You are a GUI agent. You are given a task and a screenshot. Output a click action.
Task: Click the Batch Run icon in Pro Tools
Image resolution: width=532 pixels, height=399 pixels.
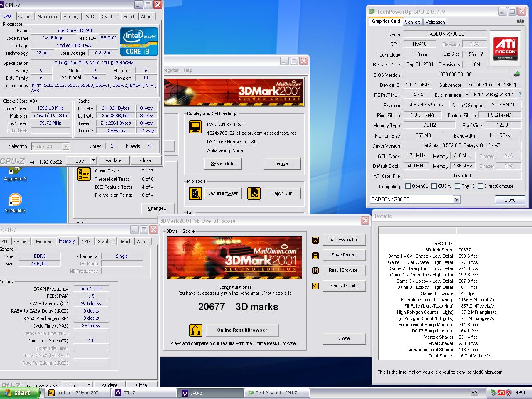point(254,193)
